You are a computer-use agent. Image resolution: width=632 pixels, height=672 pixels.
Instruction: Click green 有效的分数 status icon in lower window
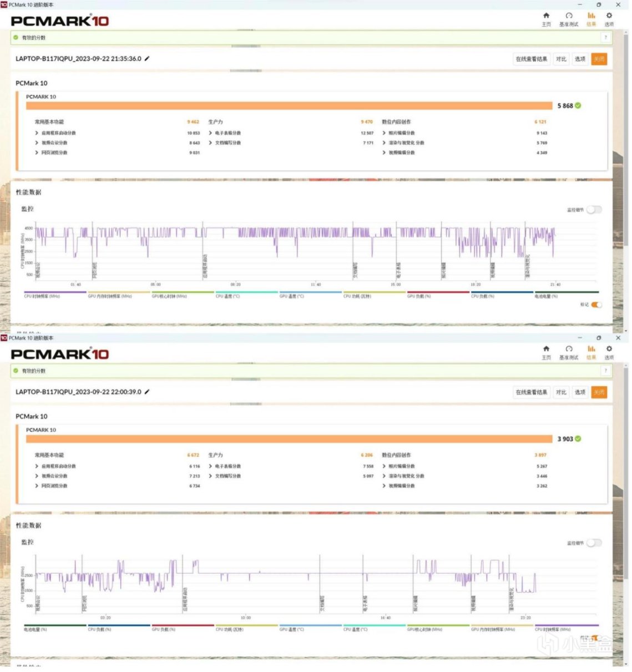coord(16,371)
